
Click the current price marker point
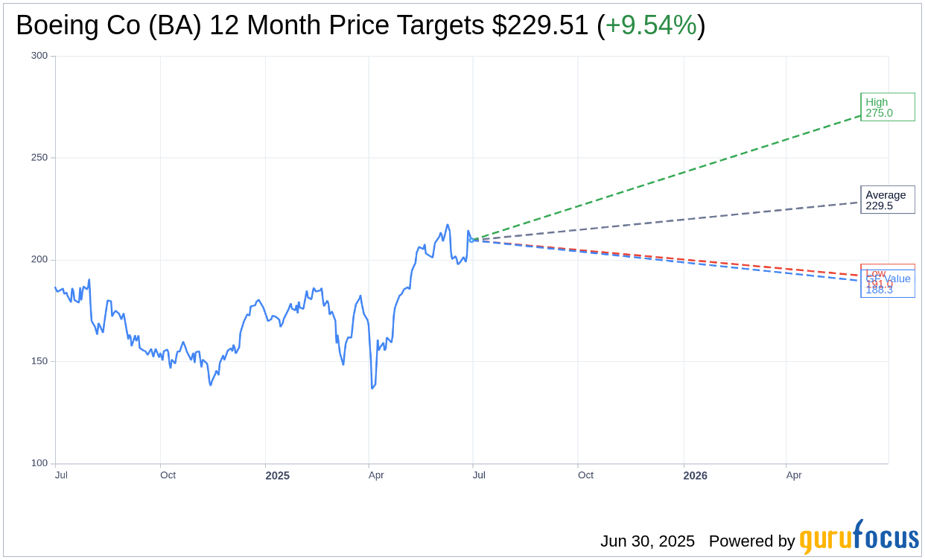[x=471, y=240]
